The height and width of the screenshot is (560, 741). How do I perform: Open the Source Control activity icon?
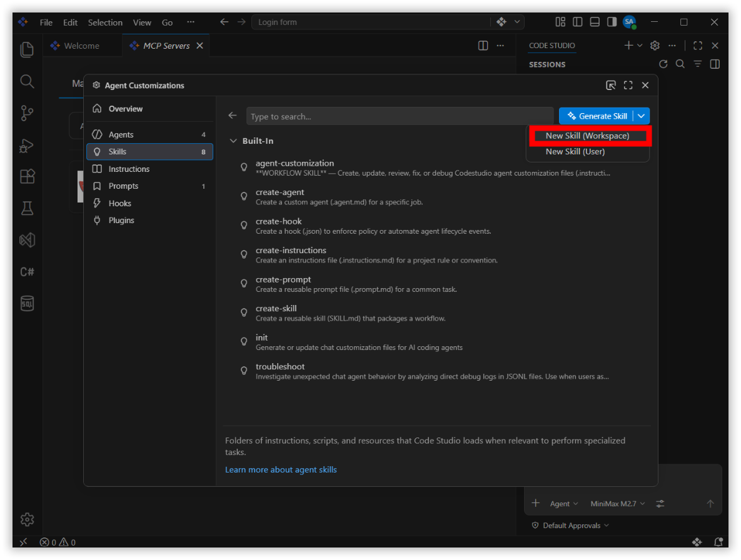(27, 113)
